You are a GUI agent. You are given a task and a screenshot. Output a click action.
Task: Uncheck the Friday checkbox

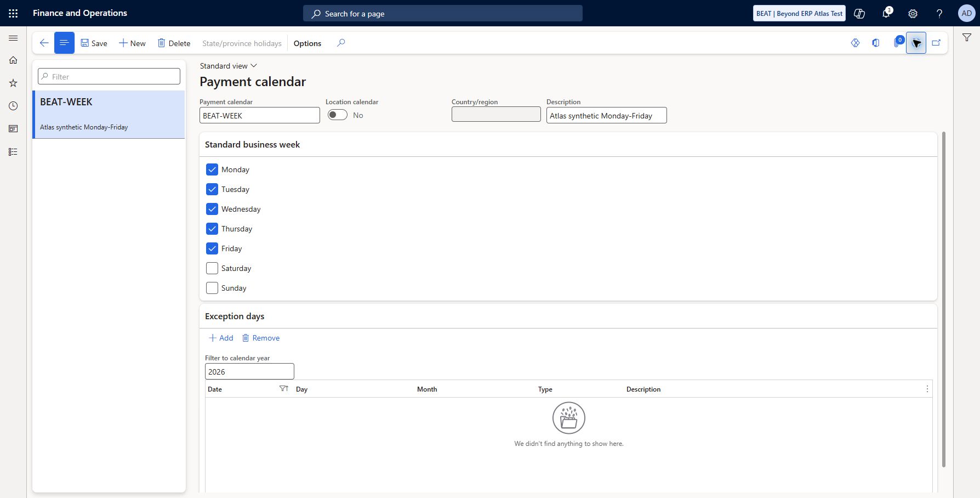(212, 248)
